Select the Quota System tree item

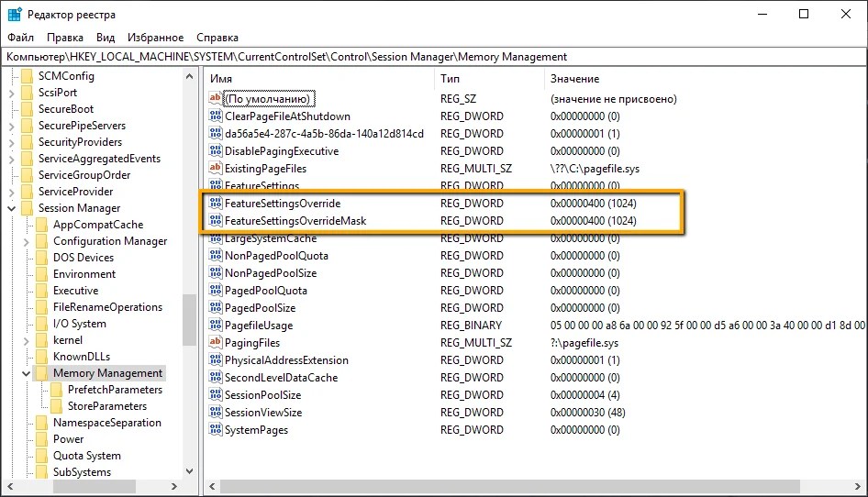point(87,456)
